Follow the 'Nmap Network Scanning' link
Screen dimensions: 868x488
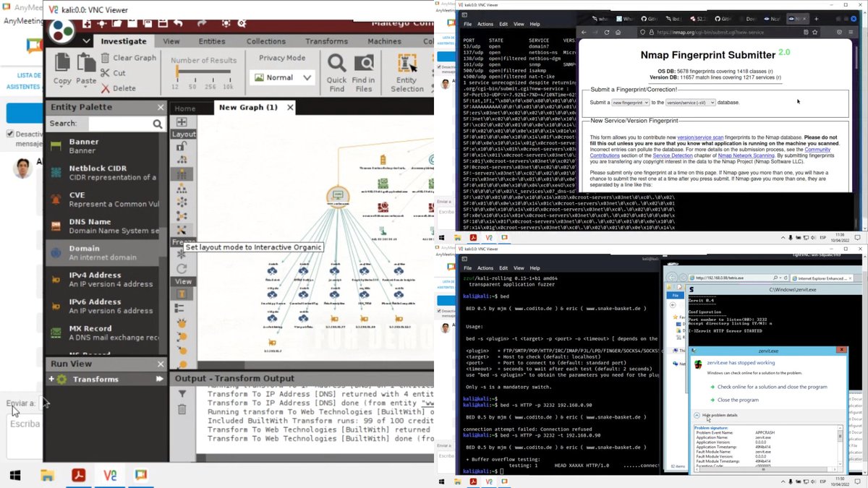745,155
